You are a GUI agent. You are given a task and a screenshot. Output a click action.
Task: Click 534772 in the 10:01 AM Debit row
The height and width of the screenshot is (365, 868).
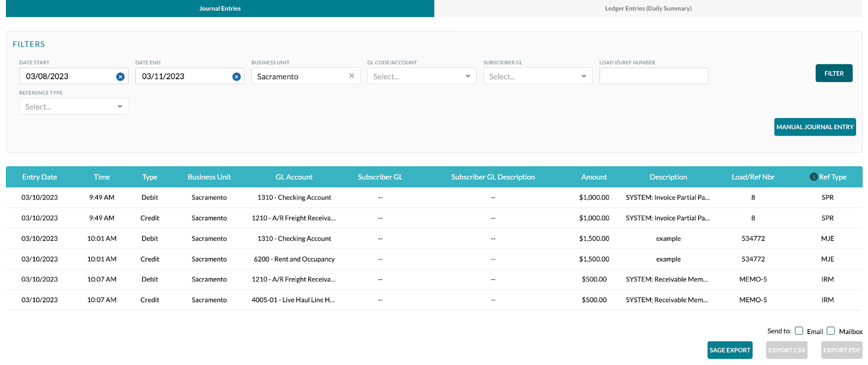point(753,239)
